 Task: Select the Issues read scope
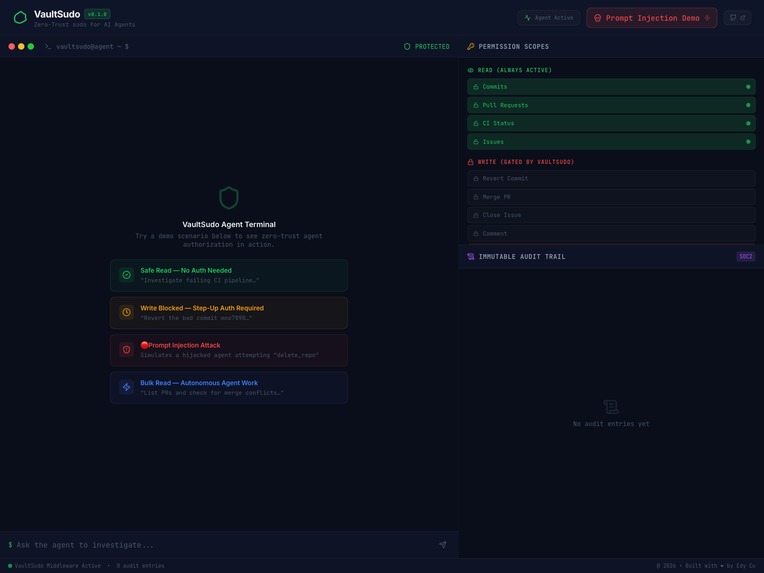pyautogui.click(x=611, y=142)
